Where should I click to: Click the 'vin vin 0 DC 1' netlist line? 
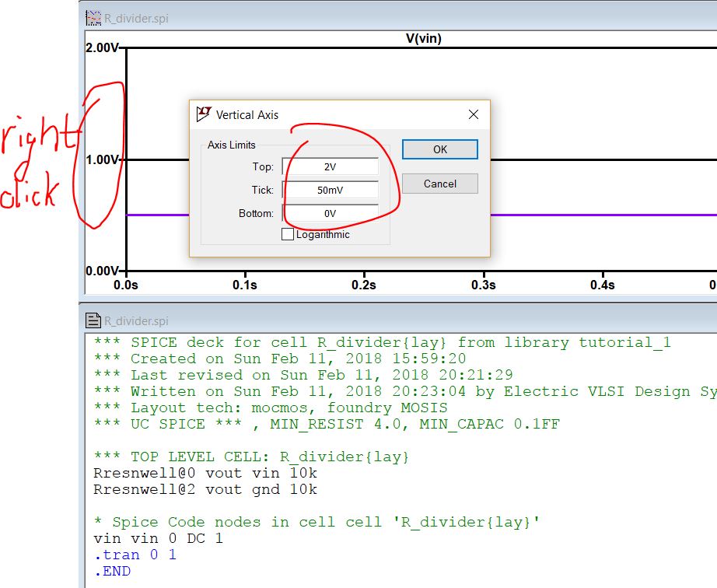pyautogui.click(x=158, y=538)
